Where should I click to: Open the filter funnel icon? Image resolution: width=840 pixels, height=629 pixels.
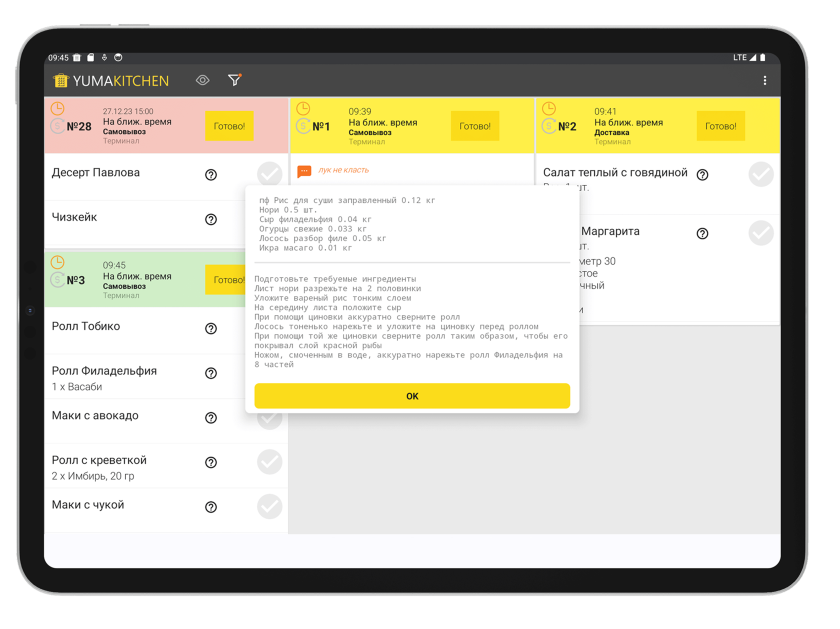tap(234, 80)
